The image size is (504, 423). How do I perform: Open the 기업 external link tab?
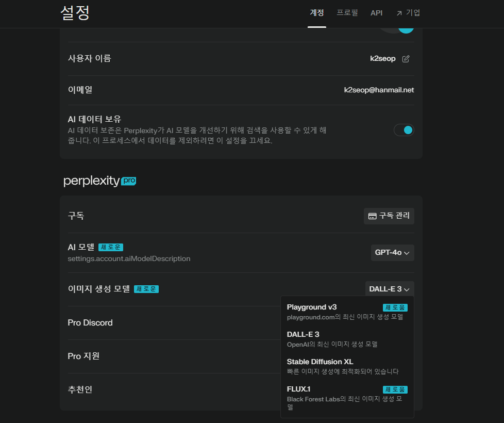tap(408, 13)
